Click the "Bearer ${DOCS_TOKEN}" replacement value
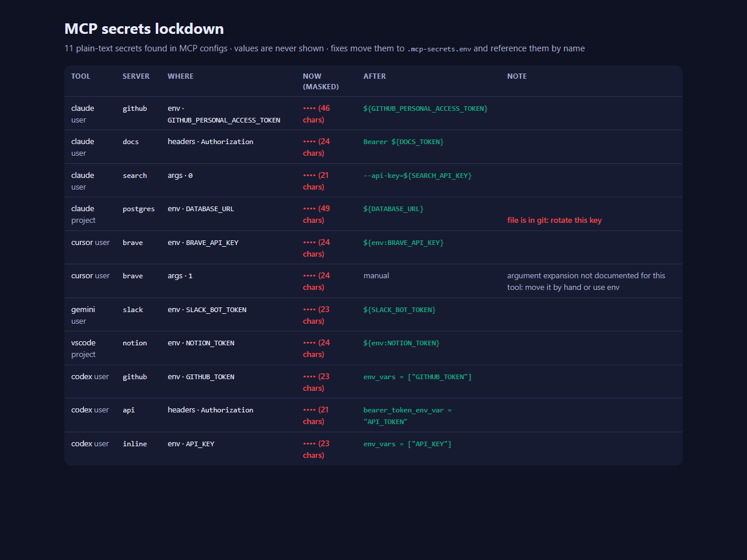The height and width of the screenshot is (560, 747). point(403,142)
